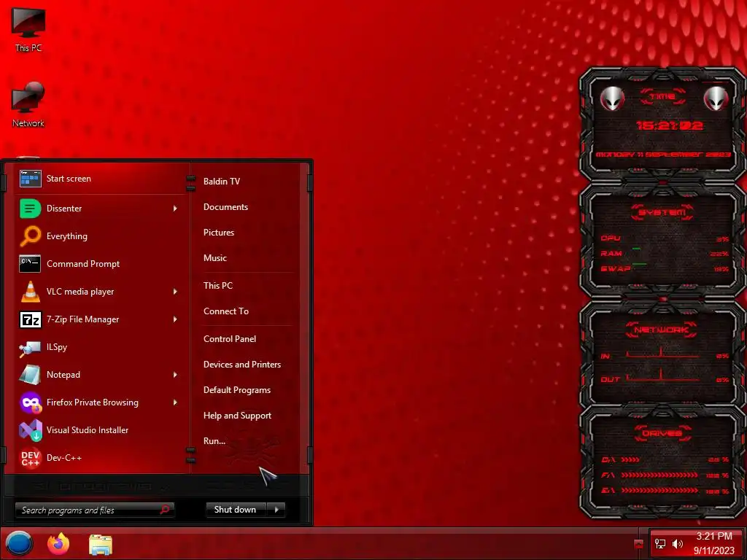747x560 pixels.
Task: Click the E:\ drive usage bar
Action: click(659, 490)
